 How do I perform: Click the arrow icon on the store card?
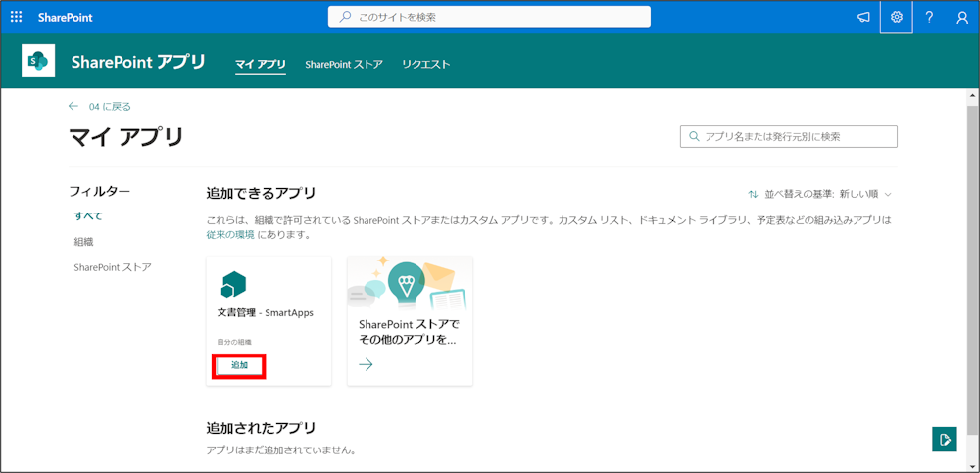(x=366, y=365)
